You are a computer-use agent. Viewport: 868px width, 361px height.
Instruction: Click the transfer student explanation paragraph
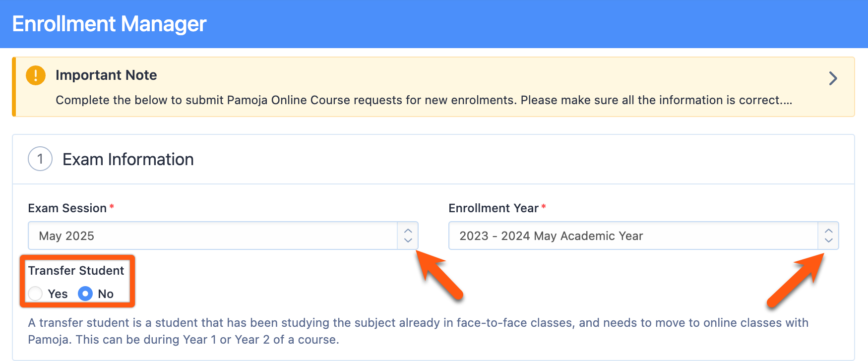point(418,331)
